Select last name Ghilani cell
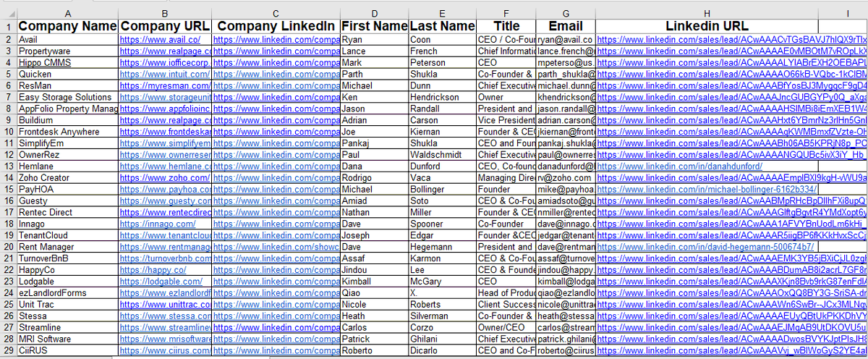 coord(442,339)
